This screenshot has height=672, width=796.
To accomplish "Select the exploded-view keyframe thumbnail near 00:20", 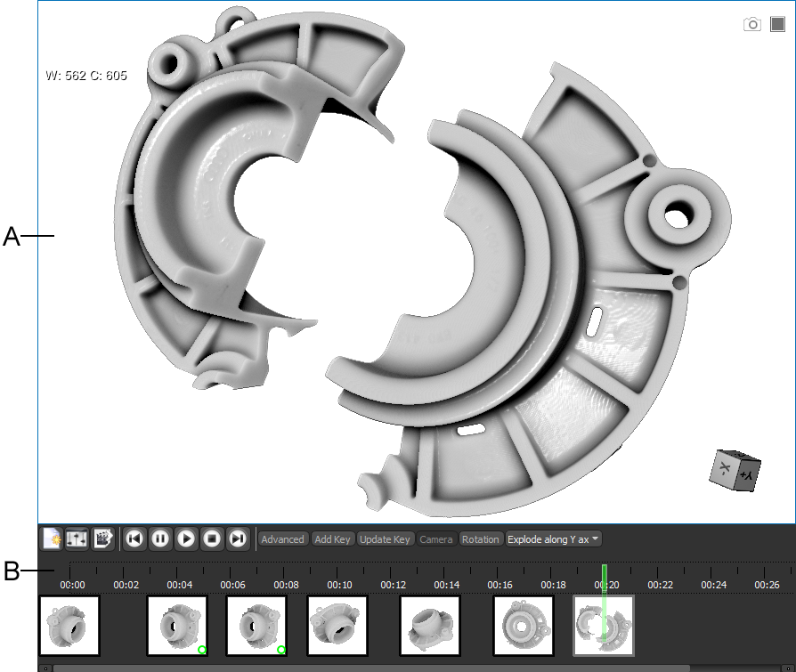I will coord(603,626).
